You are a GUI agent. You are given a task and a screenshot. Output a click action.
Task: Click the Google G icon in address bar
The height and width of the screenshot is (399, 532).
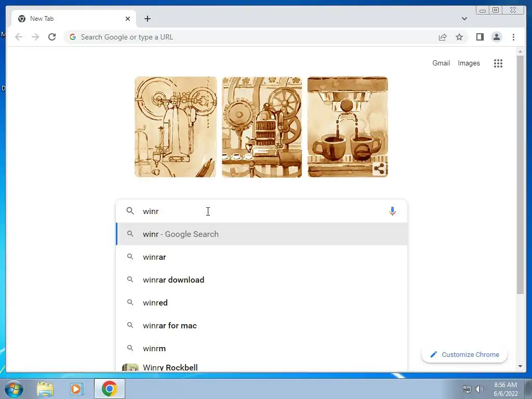click(73, 37)
